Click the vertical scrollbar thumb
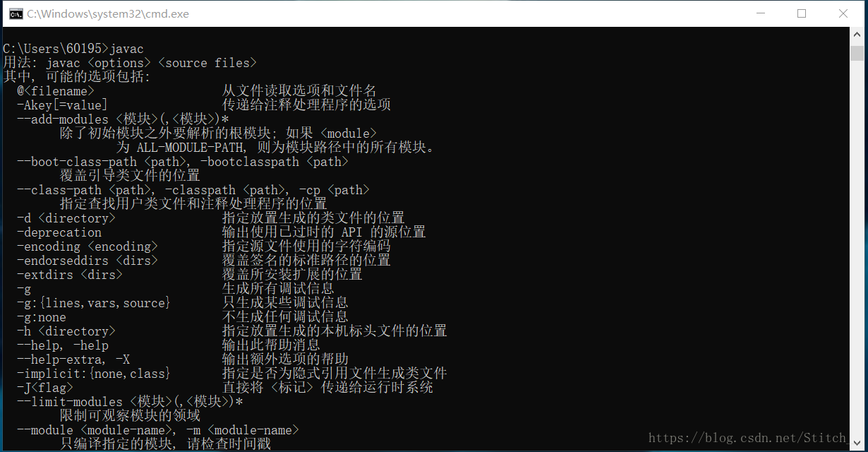 [x=857, y=54]
